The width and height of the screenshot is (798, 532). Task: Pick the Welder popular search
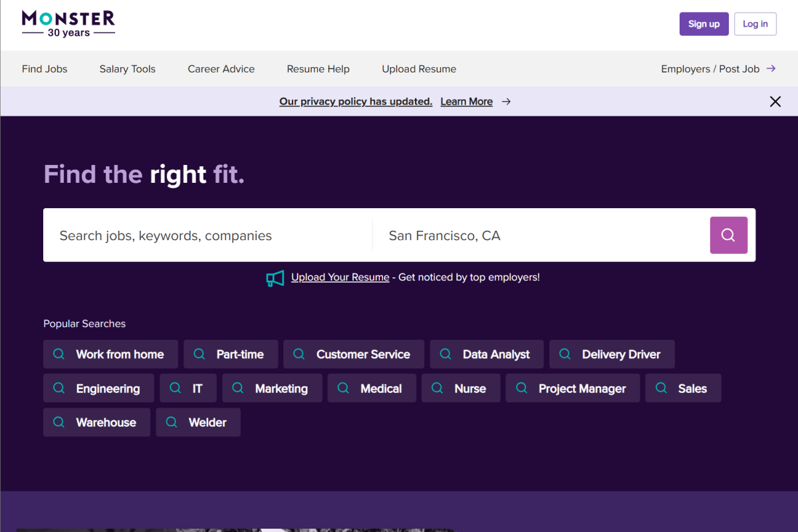tap(198, 422)
